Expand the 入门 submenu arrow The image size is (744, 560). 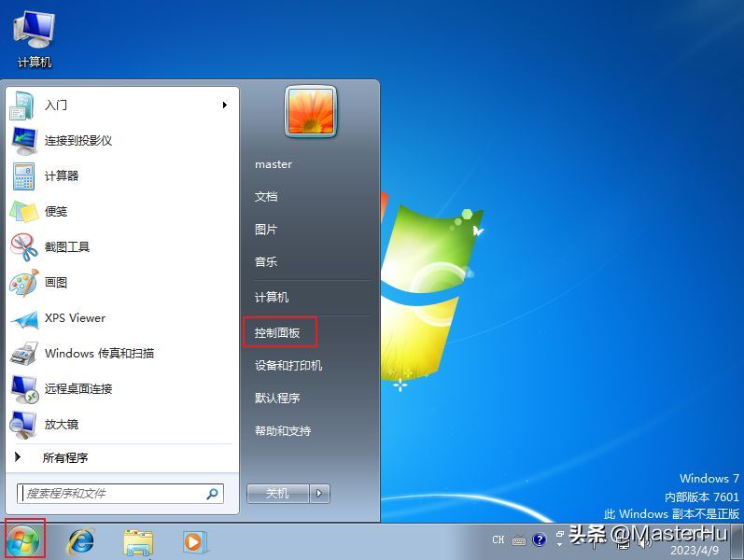coord(224,105)
